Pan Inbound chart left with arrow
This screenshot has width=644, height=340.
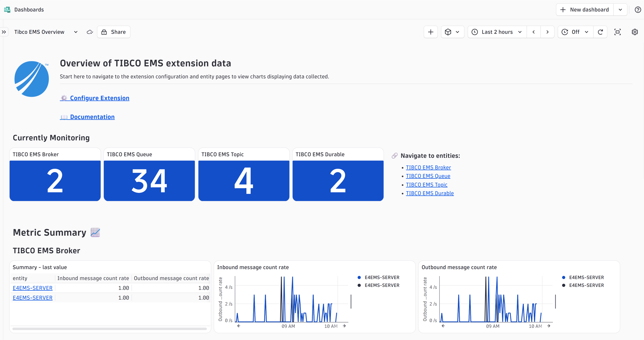[x=238, y=326]
